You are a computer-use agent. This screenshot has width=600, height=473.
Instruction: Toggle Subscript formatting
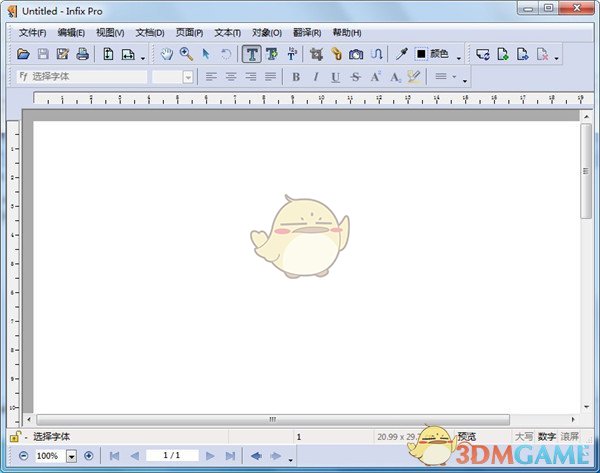pos(395,78)
